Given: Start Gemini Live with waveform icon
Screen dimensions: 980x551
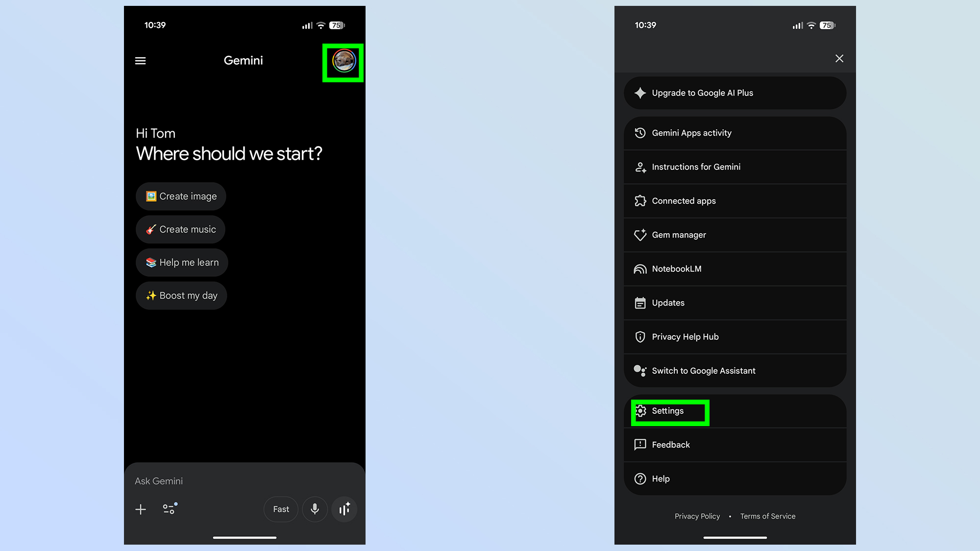Looking at the screenshot, I should (x=344, y=509).
